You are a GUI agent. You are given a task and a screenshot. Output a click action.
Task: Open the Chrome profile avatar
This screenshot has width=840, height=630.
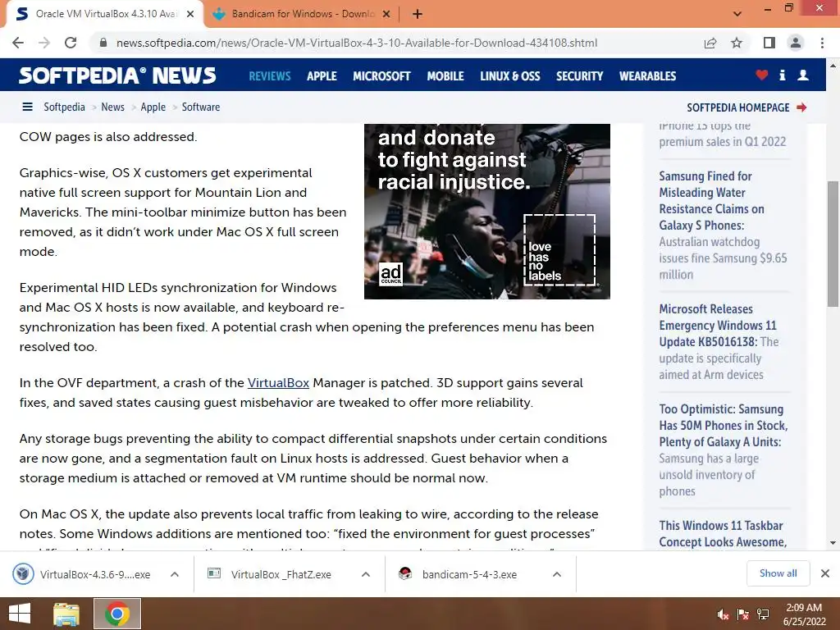(796, 43)
